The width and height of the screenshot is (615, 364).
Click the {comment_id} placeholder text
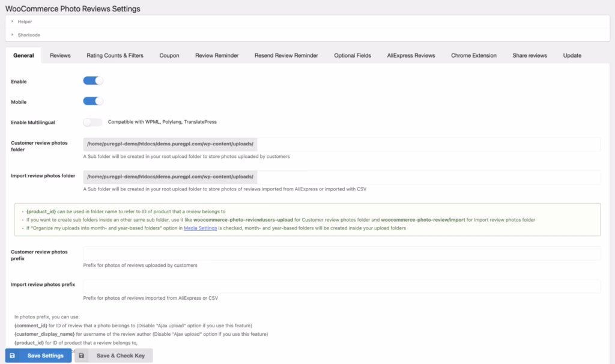[x=31, y=326]
